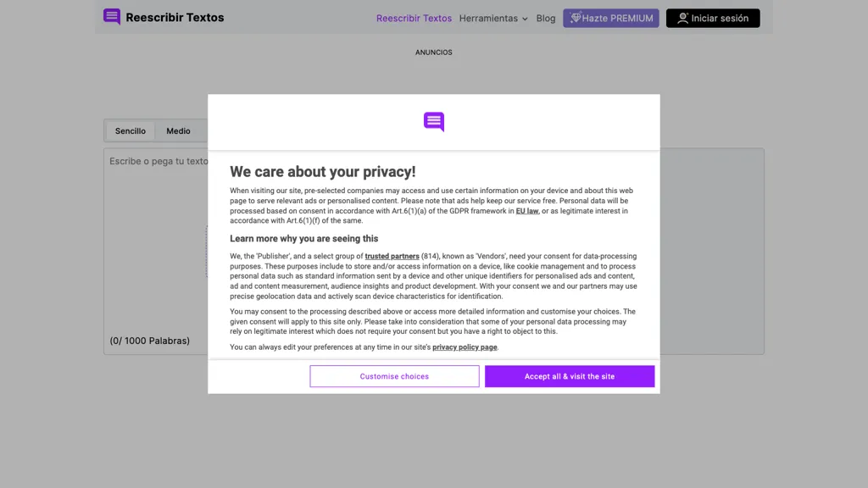Screen dimensions: 868x488
Task: Click the 0/1000 Palabras word counter
Action: [149, 341]
